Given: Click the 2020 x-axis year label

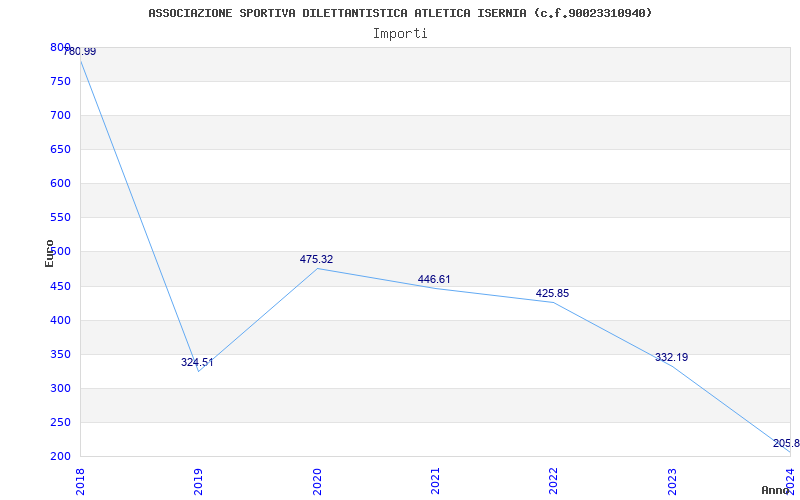Looking at the screenshot, I should click(x=317, y=482).
